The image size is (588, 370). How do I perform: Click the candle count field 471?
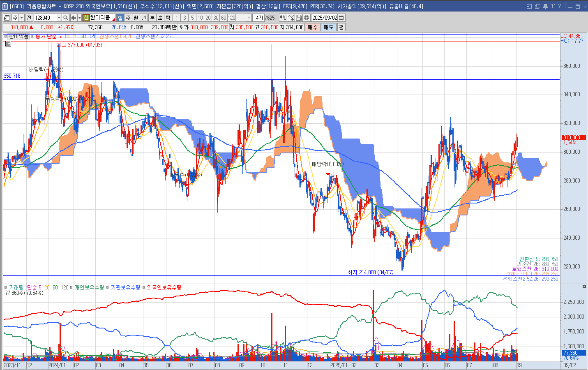tap(258, 18)
